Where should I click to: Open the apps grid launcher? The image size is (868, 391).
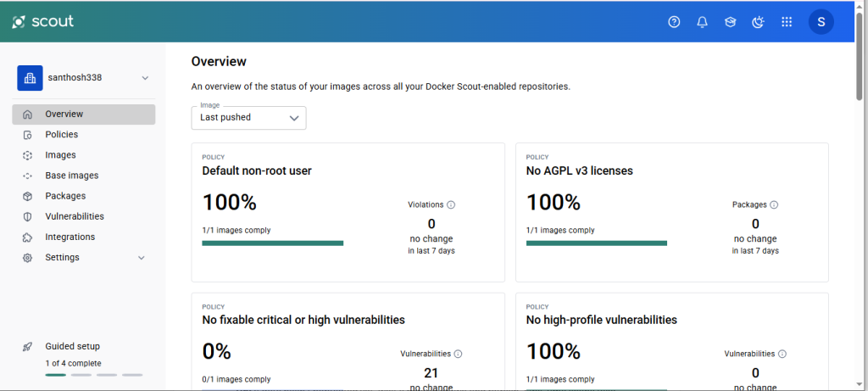pyautogui.click(x=787, y=22)
